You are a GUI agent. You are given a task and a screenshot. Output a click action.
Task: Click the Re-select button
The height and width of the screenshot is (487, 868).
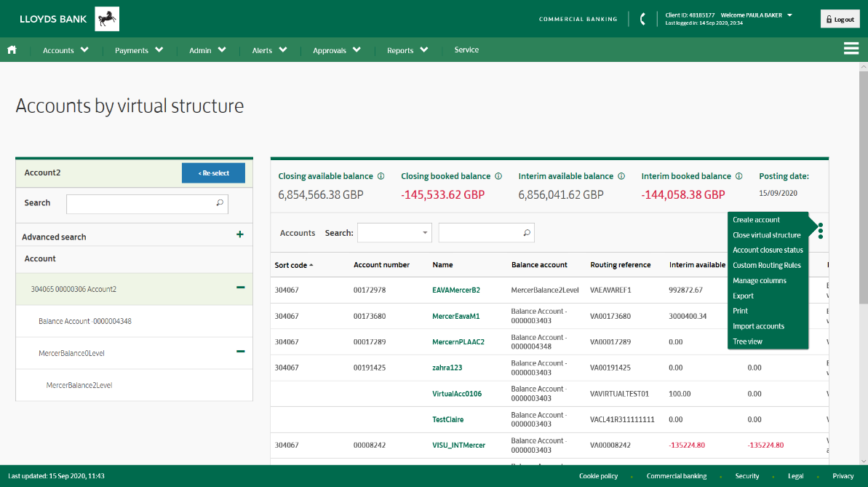pos(213,173)
